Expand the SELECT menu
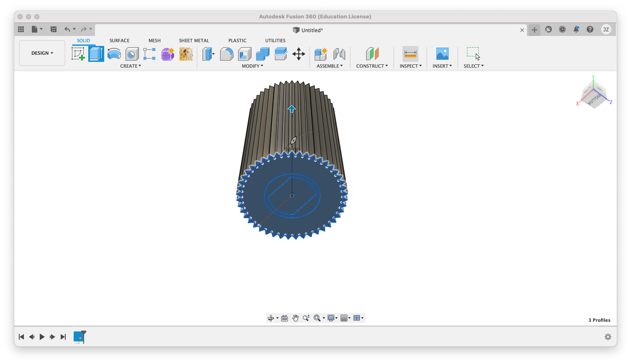Screen dimensions: 631x364 click(474, 66)
